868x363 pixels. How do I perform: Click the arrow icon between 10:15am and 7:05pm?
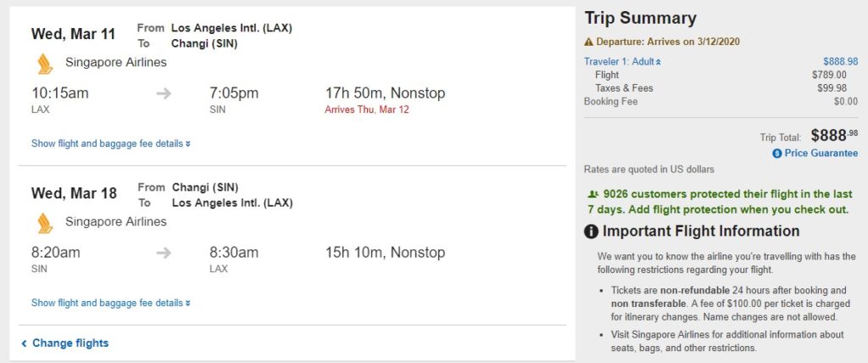point(164,93)
